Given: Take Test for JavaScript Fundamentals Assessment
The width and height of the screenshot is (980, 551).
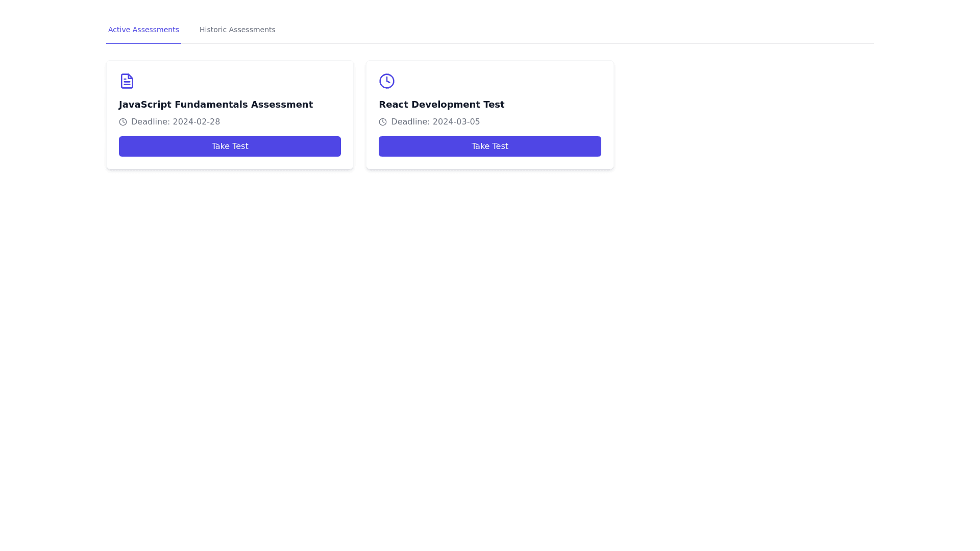Looking at the screenshot, I should [x=230, y=146].
